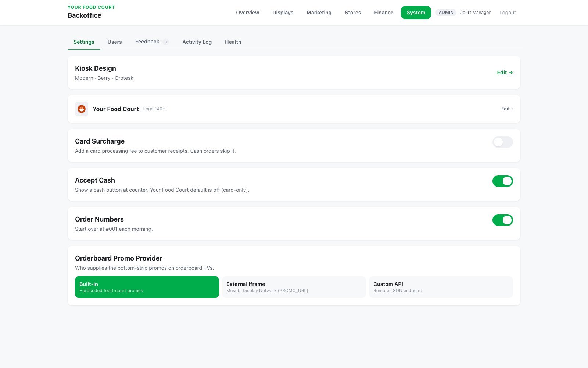Click the ADMIN role badge
This screenshot has height=368, width=588.
click(446, 13)
